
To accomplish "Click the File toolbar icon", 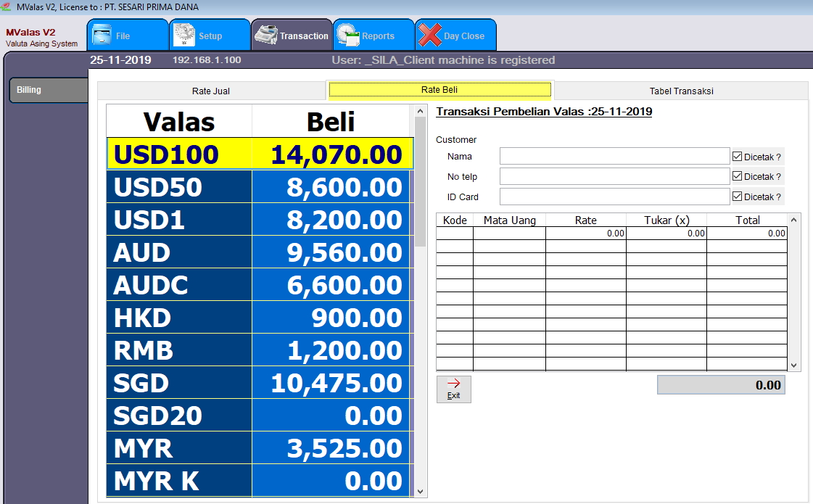I will point(102,35).
